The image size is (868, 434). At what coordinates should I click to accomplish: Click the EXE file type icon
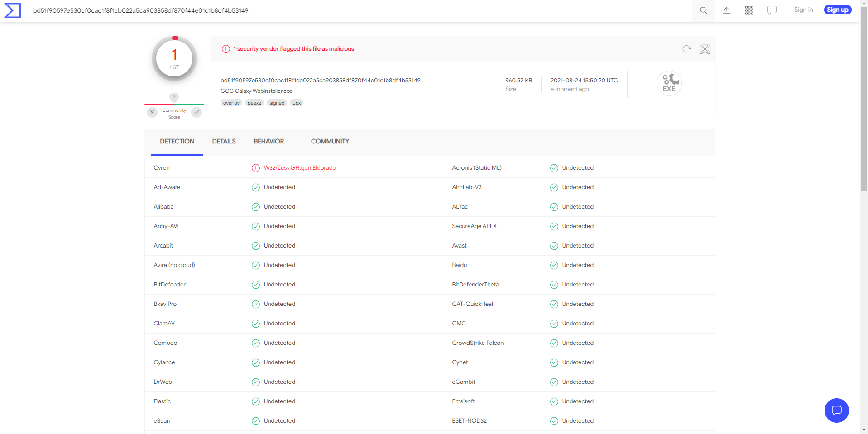tap(669, 83)
